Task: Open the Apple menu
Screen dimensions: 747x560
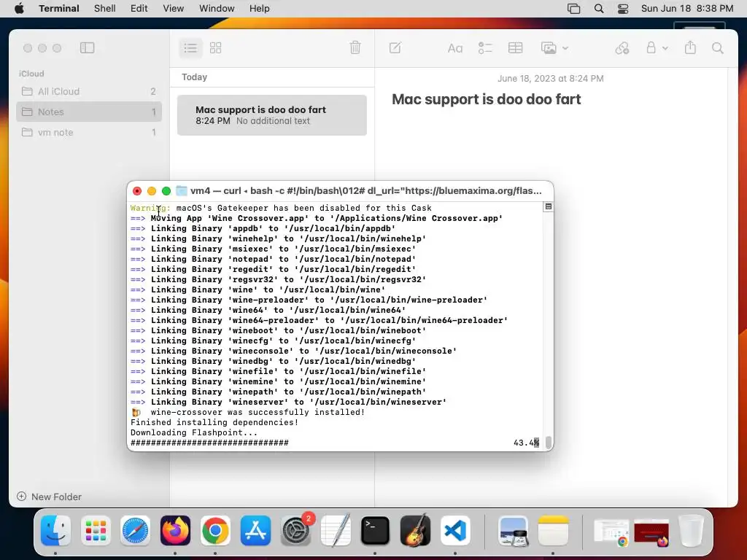Action: 20,9
